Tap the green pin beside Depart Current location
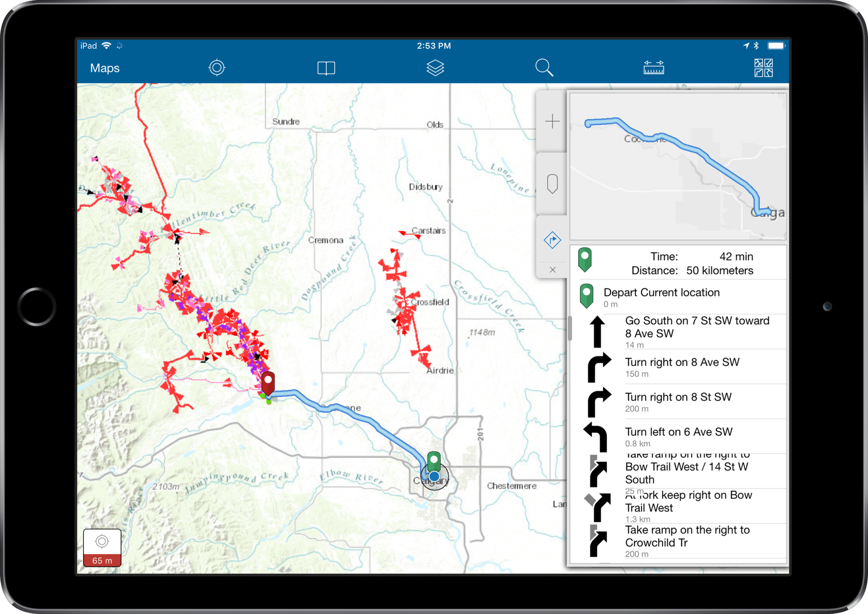Image resolution: width=868 pixels, height=614 pixels. pyautogui.click(x=587, y=296)
